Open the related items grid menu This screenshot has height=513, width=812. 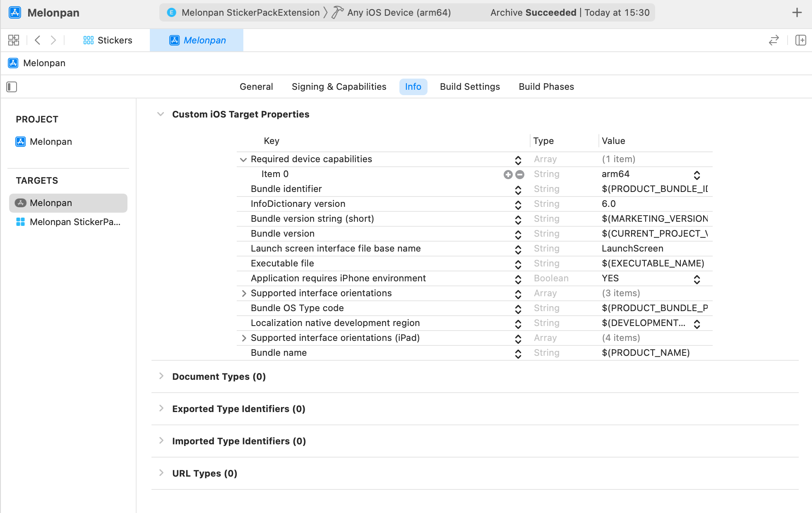(x=14, y=40)
